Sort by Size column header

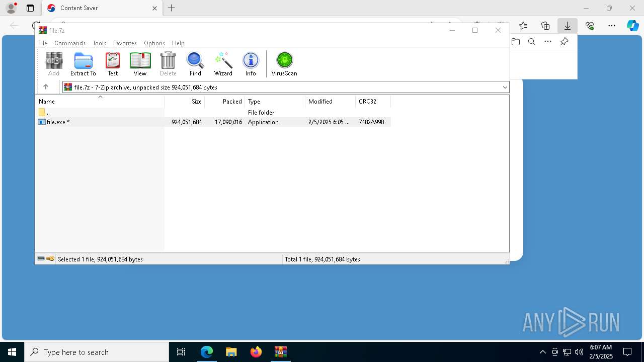tap(184, 102)
